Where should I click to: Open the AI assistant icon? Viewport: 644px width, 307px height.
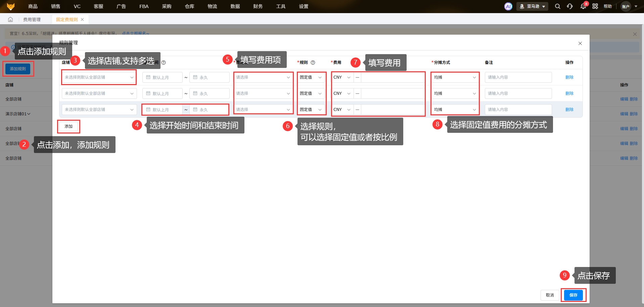[508, 6]
